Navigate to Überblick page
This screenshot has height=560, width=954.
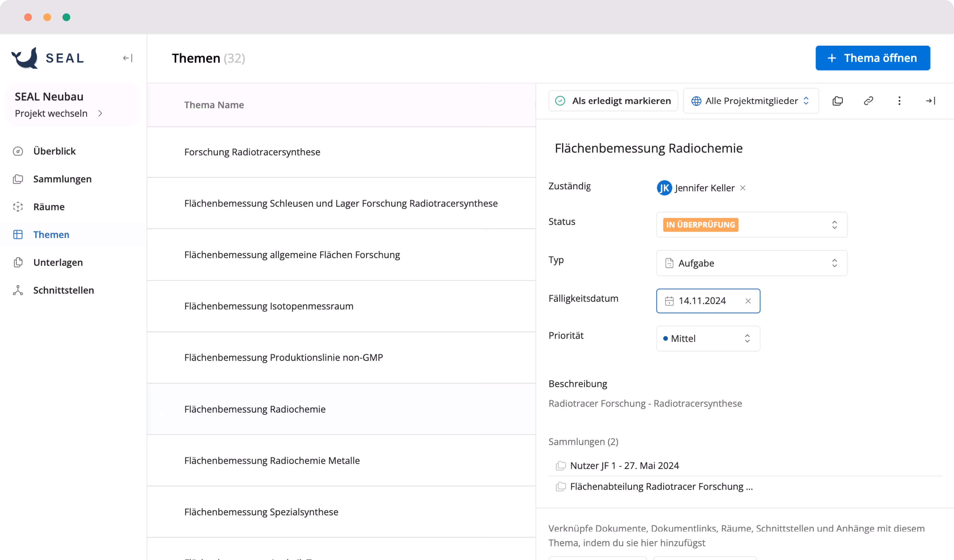pos(54,151)
